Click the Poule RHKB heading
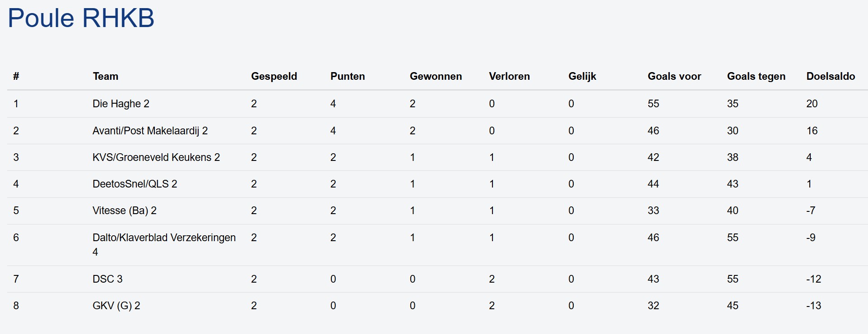Screen dimensions: 868x334 click(x=81, y=18)
